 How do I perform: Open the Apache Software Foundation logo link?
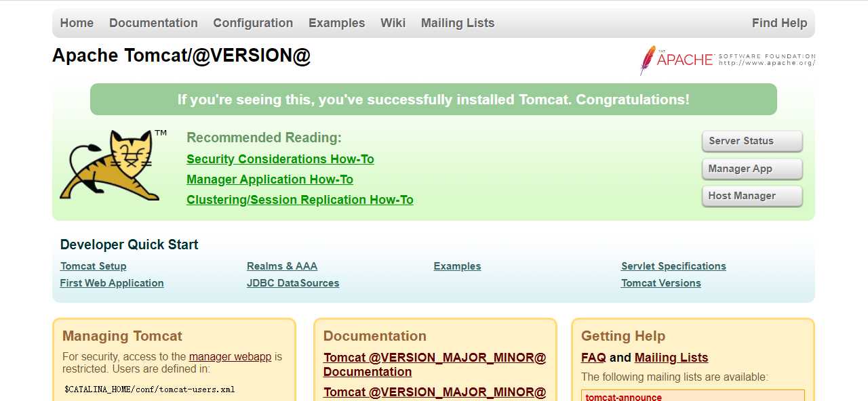pos(728,60)
